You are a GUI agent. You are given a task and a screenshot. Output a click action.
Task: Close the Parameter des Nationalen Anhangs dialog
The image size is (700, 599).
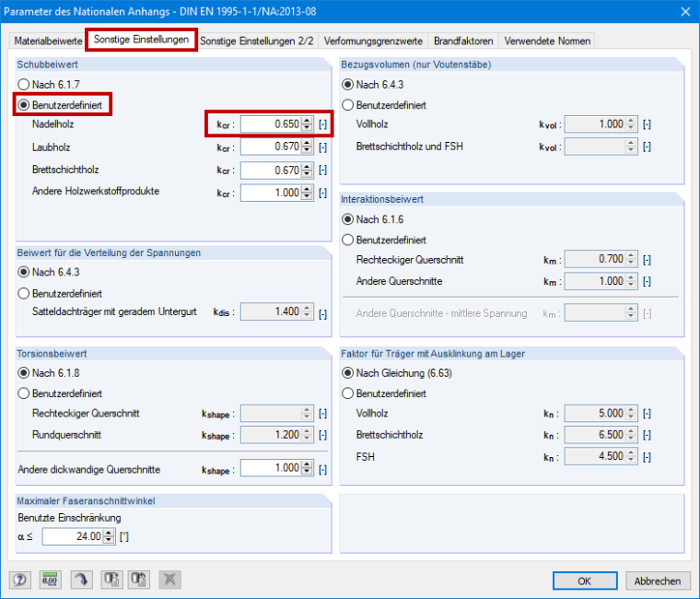(685, 12)
